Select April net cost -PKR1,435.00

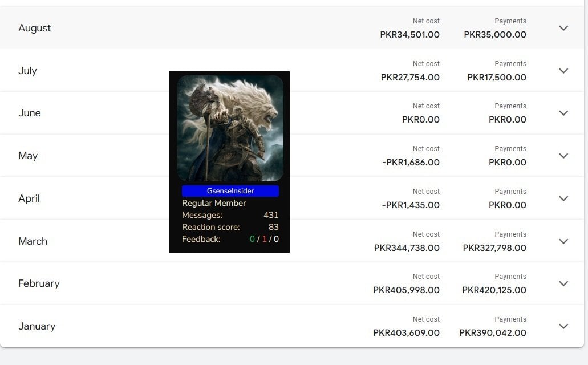pyautogui.click(x=411, y=205)
